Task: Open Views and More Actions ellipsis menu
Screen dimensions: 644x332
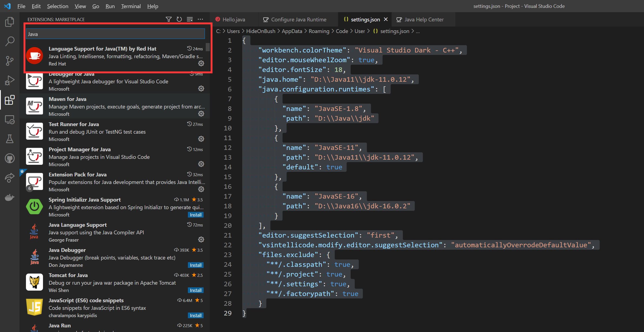Action: tap(200, 19)
